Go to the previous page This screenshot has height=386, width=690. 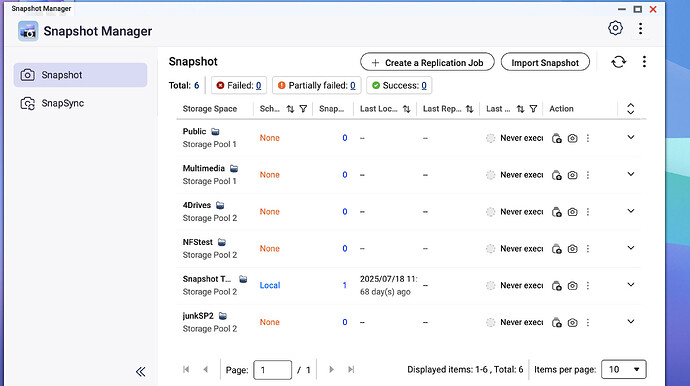pos(206,370)
